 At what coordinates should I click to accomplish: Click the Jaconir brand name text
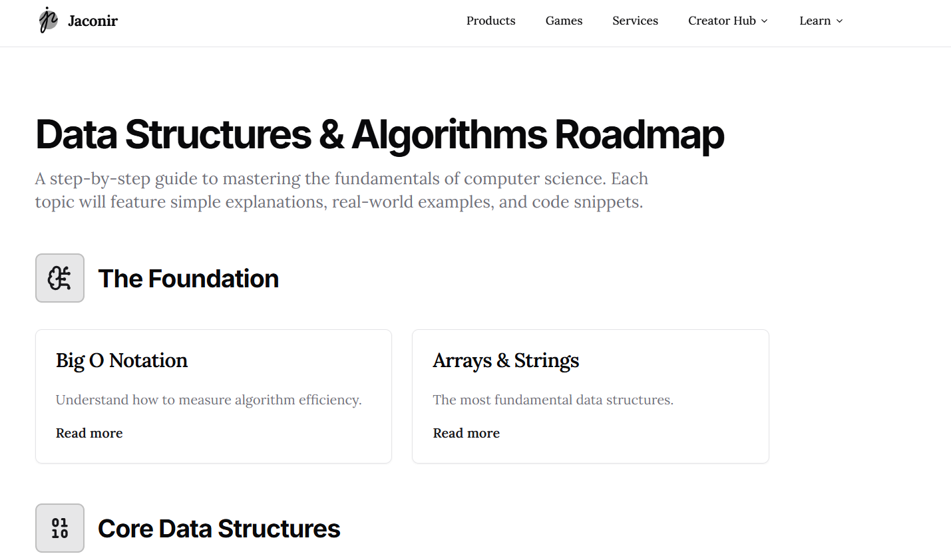tap(93, 21)
